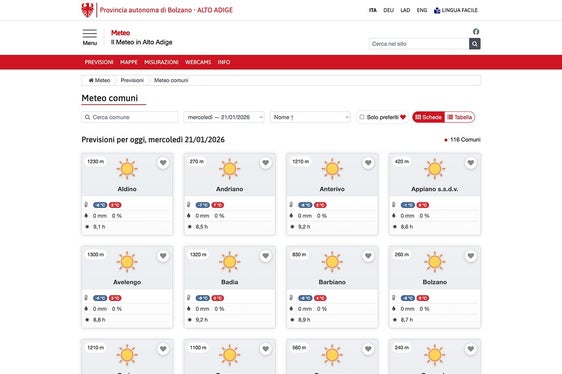Open the PREVISIONI menu
Viewport: 562px width, 374px height.
tap(99, 62)
